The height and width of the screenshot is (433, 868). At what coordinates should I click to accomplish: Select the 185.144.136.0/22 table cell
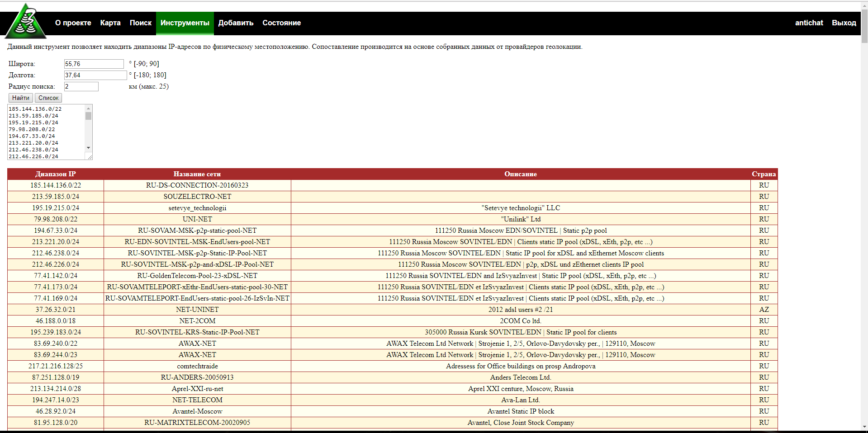pos(56,185)
